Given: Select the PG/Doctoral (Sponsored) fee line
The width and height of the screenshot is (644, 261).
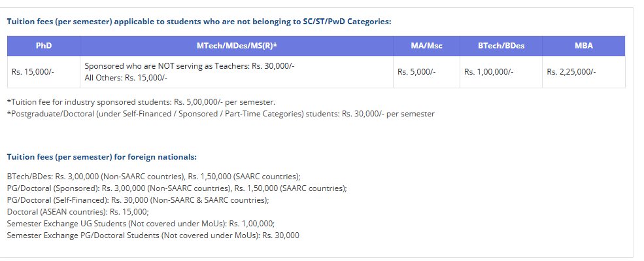Looking at the screenshot, I should (177, 188).
